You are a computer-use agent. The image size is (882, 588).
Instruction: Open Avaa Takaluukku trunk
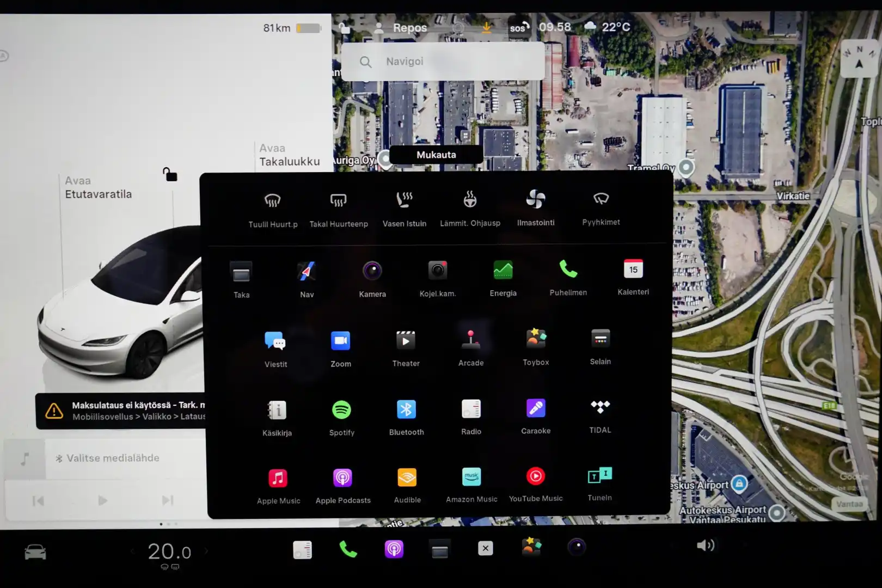point(289,155)
